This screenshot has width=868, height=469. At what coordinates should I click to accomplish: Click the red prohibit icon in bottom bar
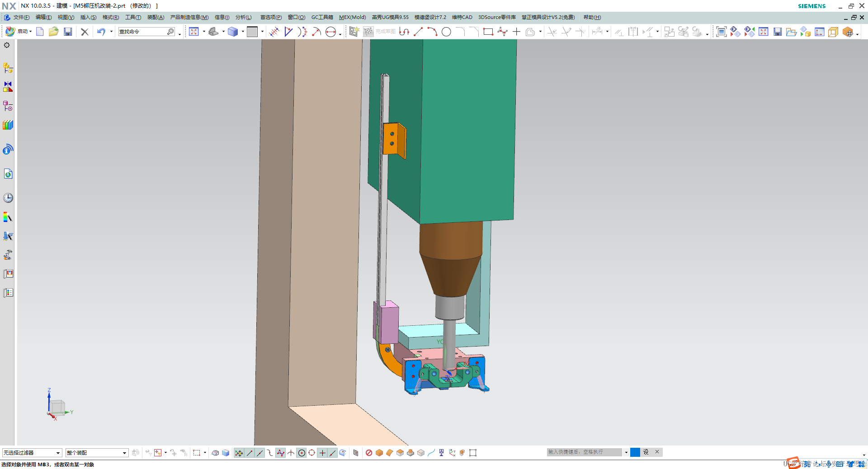pyautogui.click(x=369, y=453)
